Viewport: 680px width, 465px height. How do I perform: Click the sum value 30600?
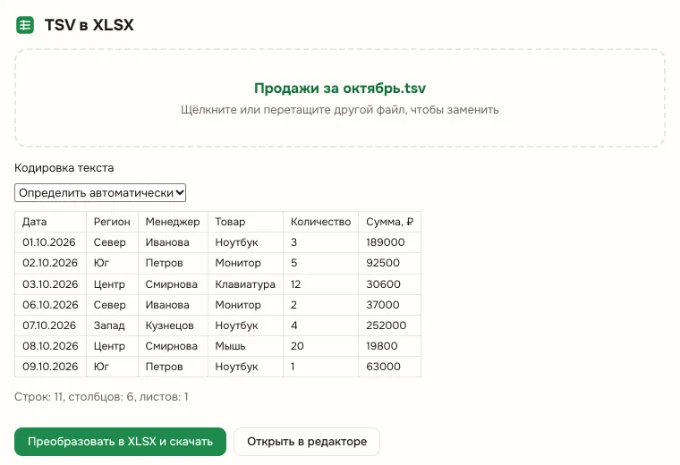coord(390,284)
